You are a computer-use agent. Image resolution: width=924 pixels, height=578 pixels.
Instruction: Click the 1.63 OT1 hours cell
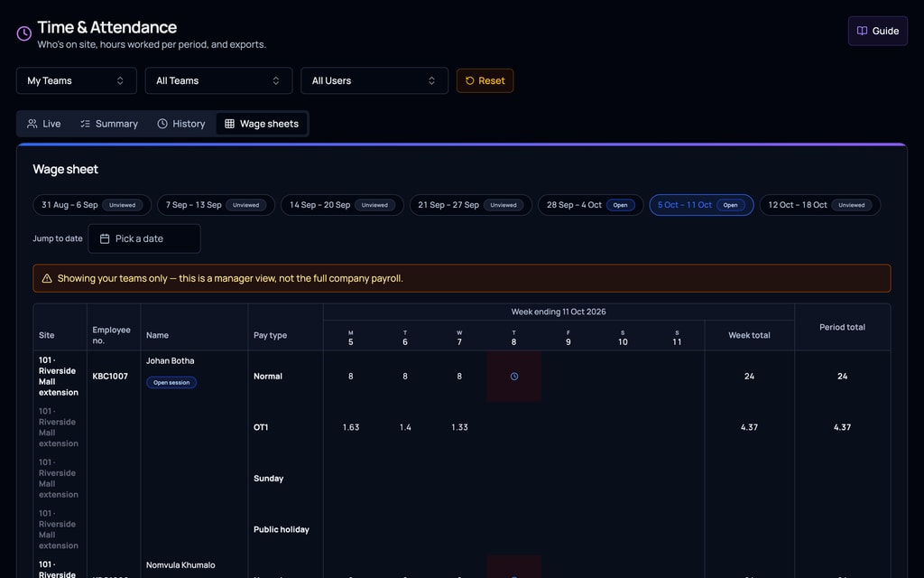coord(351,427)
